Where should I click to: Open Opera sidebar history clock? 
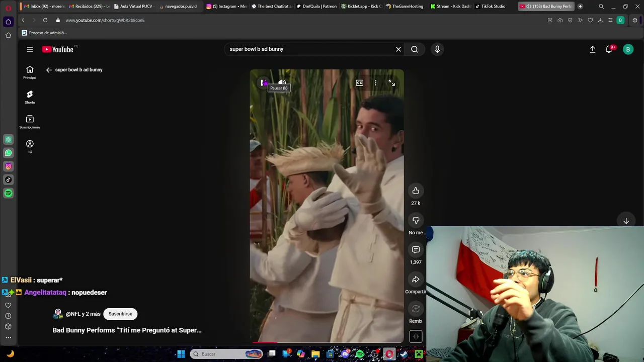pyautogui.click(x=8, y=316)
